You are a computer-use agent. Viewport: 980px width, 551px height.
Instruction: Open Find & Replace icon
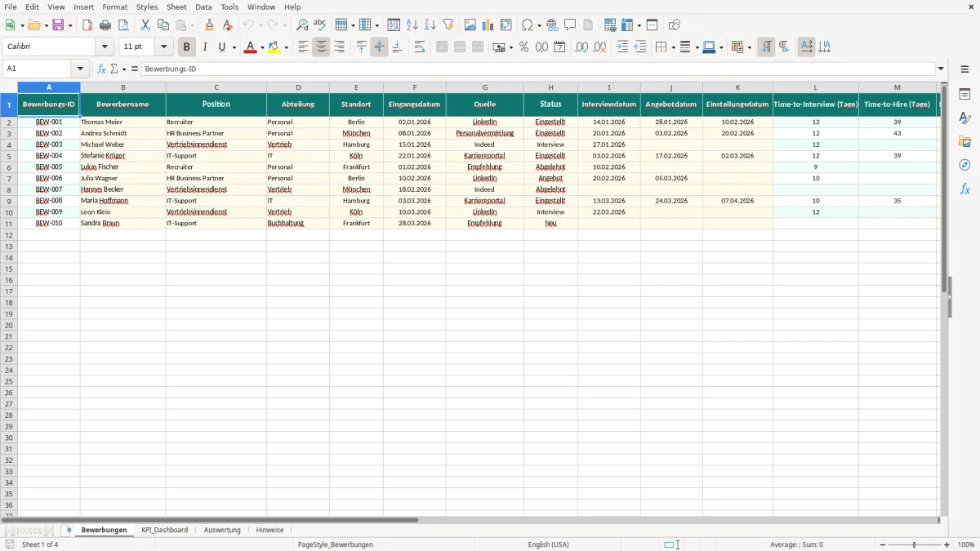[x=302, y=25]
